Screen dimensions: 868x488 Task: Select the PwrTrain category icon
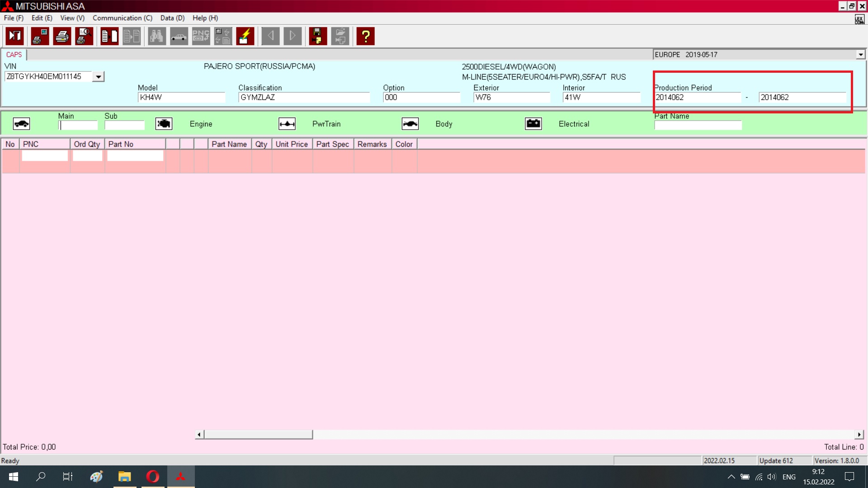pyautogui.click(x=287, y=124)
